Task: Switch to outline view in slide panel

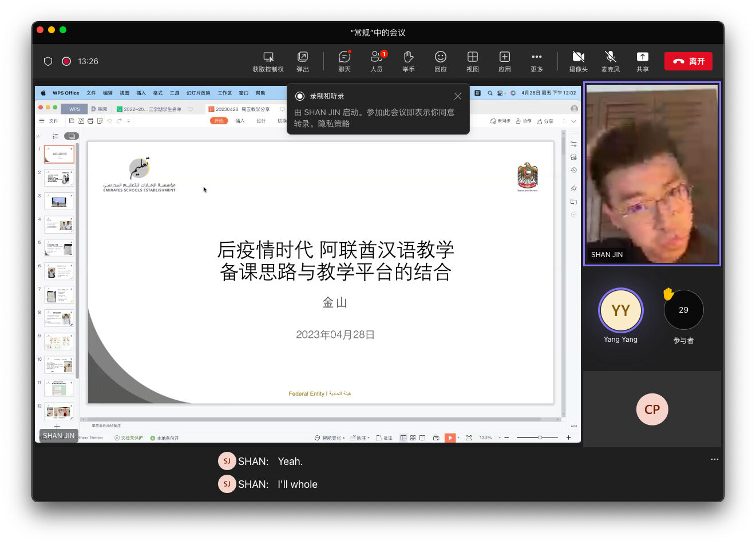Action: tap(56, 136)
